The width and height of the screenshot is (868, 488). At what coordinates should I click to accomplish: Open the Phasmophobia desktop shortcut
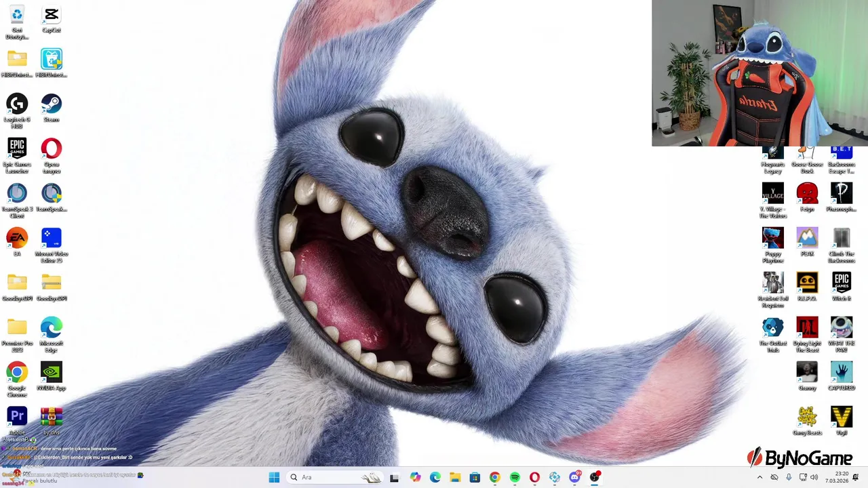[x=842, y=198]
